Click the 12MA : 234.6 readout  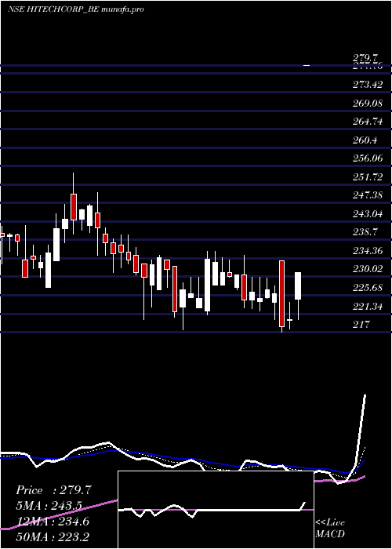click(x=53, y=522)
